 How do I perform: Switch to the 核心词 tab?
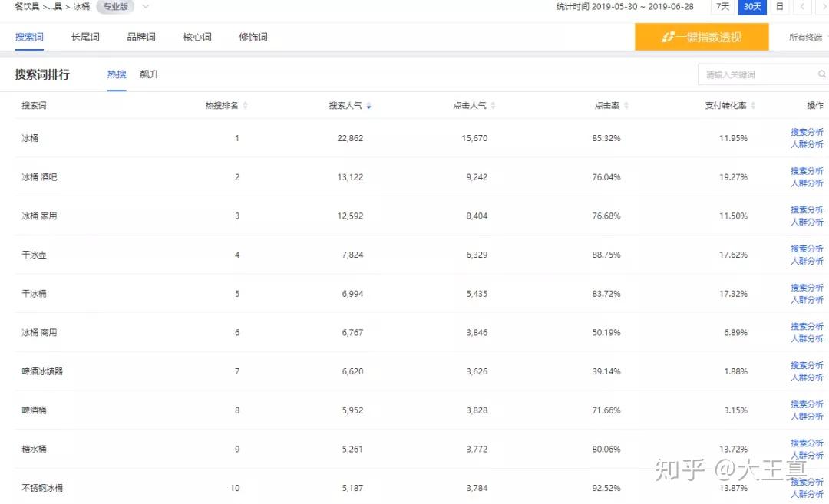197,37
